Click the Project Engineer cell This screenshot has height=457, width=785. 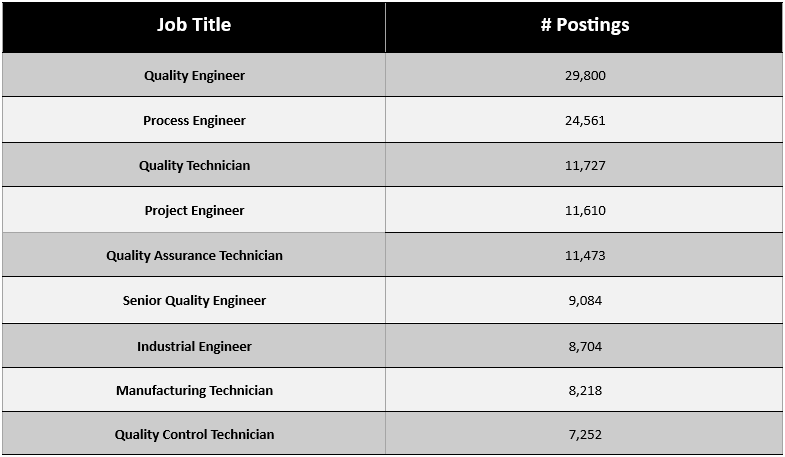(194, 211)
